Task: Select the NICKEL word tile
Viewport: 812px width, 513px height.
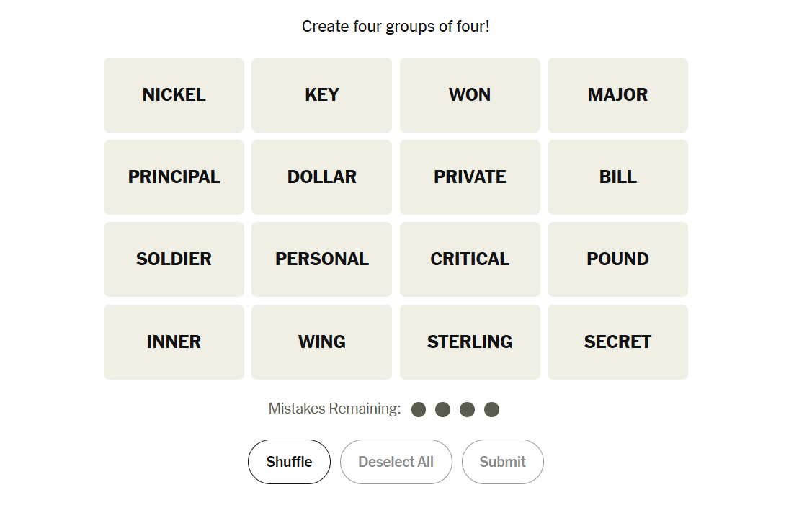Action: pyautogui.click(x=174, y=95)
